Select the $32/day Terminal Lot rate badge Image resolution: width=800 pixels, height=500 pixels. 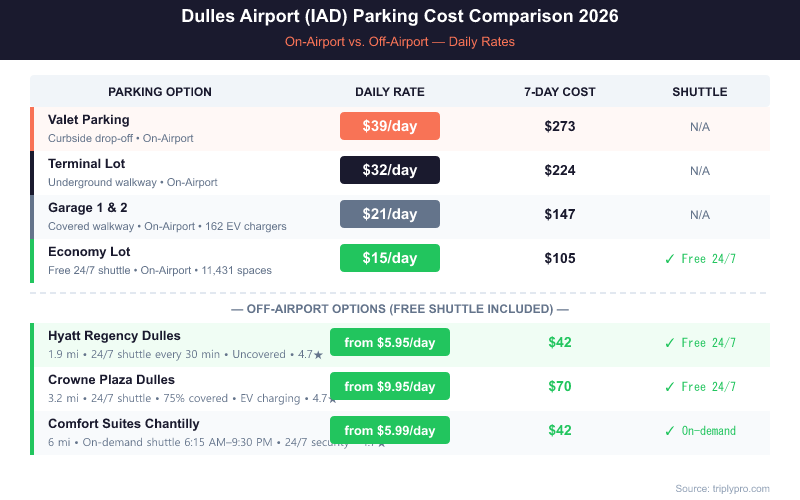[x=390, y=170]
